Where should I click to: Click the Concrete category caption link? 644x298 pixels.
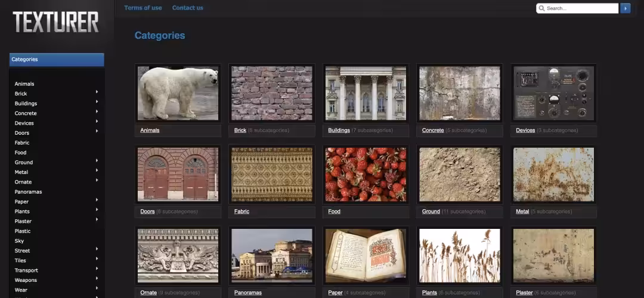[x=433, y=130]
